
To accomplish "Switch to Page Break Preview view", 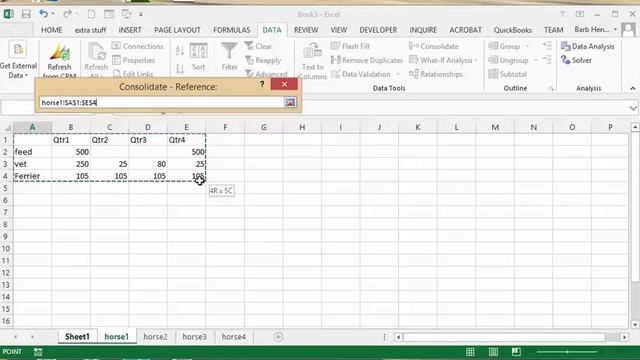I will (x=516, y=351).
